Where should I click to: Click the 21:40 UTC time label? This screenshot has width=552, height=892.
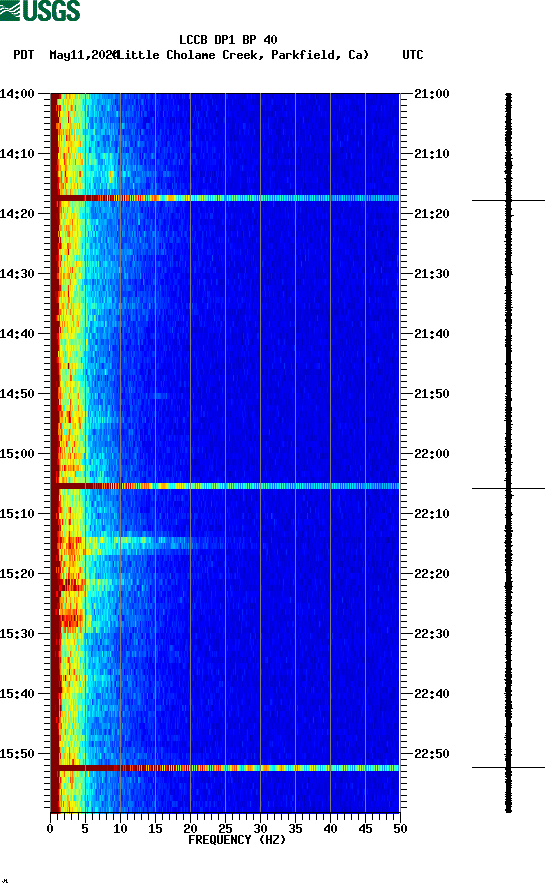click(432, 333)
